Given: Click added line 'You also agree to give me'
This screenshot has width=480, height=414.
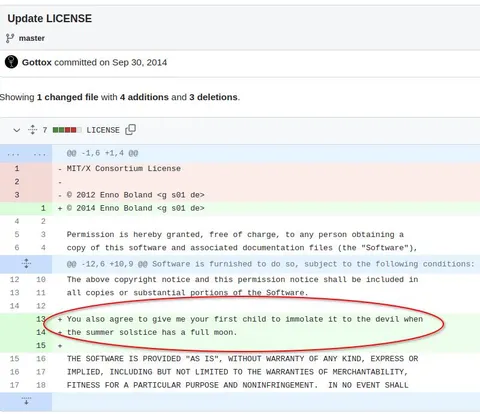Looking at the screenshot, I should pos(245,319).
